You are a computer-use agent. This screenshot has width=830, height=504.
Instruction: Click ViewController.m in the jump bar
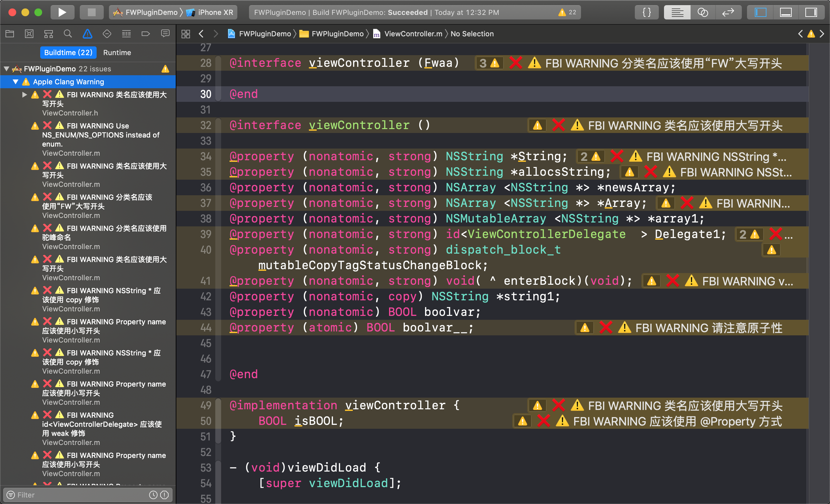[413, 34]
